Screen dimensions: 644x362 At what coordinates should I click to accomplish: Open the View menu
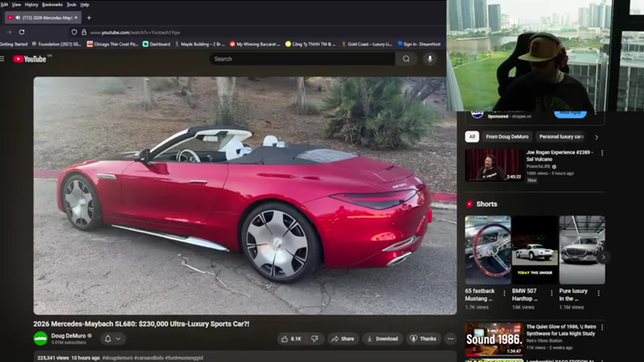pos(17,5)
